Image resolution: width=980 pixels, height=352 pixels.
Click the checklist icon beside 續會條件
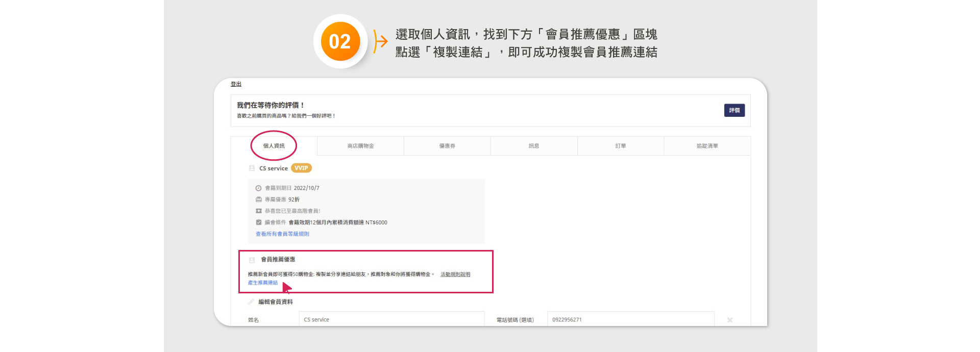click(258, 222)
